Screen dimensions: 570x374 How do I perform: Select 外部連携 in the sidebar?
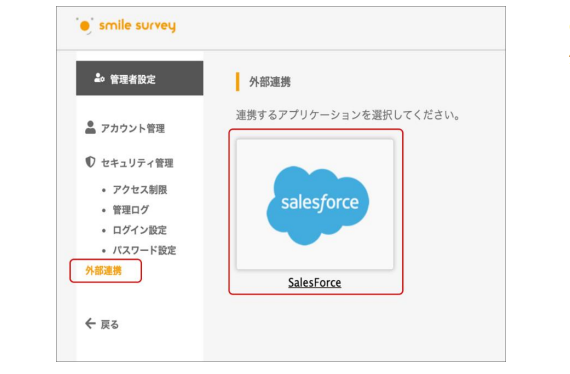pos(104,270)
